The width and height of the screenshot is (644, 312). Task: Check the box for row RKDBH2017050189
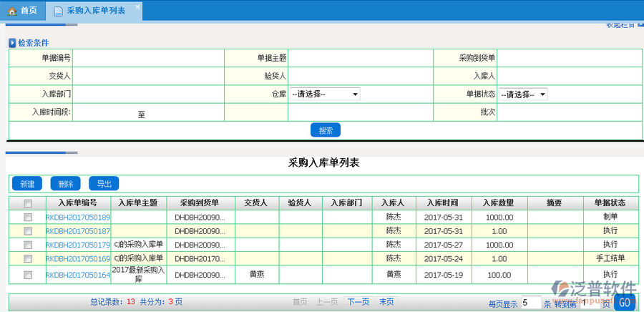[27, 217]
